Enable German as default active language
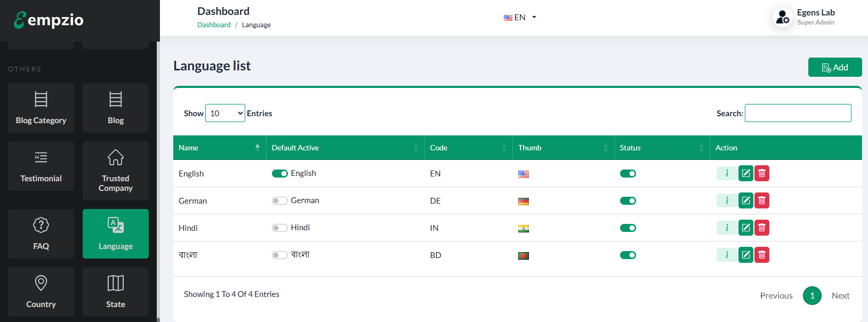The width and height of the screenshot is (868, 322). [x=279, y=200]
